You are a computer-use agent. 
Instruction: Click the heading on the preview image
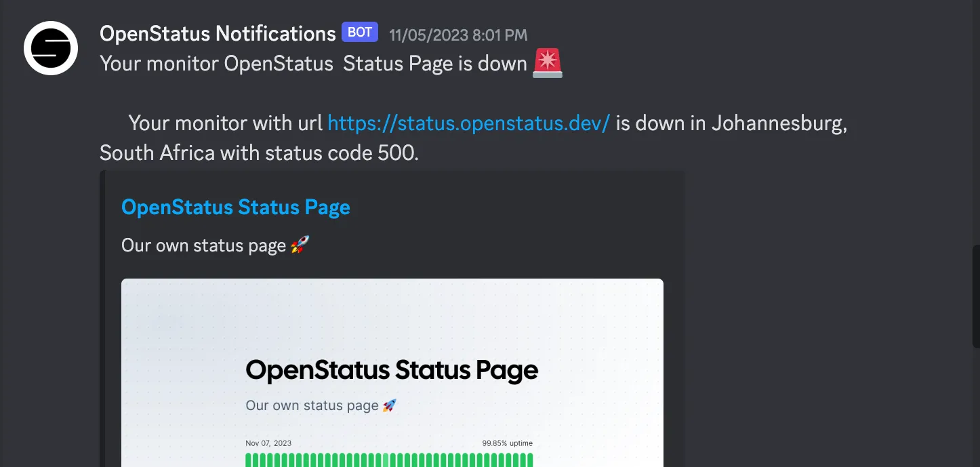[x=391, y=370]
